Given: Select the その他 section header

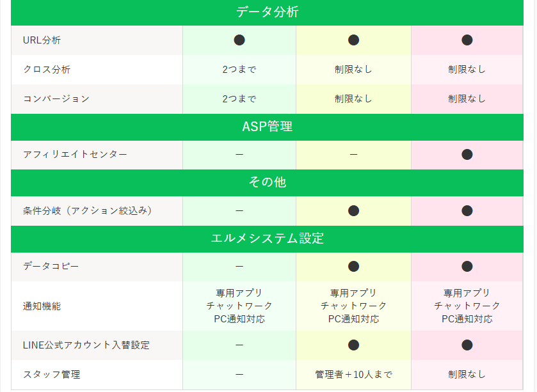Looking at the screenshot, I should point(267,182).
